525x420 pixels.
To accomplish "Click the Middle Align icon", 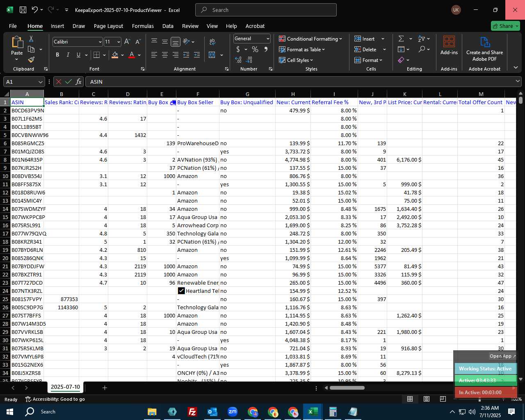I will coord(165,41).
